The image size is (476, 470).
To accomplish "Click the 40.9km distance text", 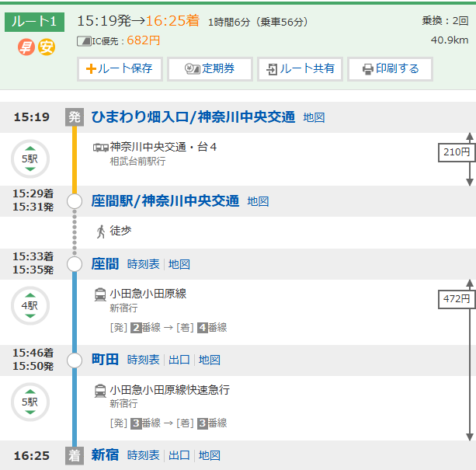I will coord(450,40).
